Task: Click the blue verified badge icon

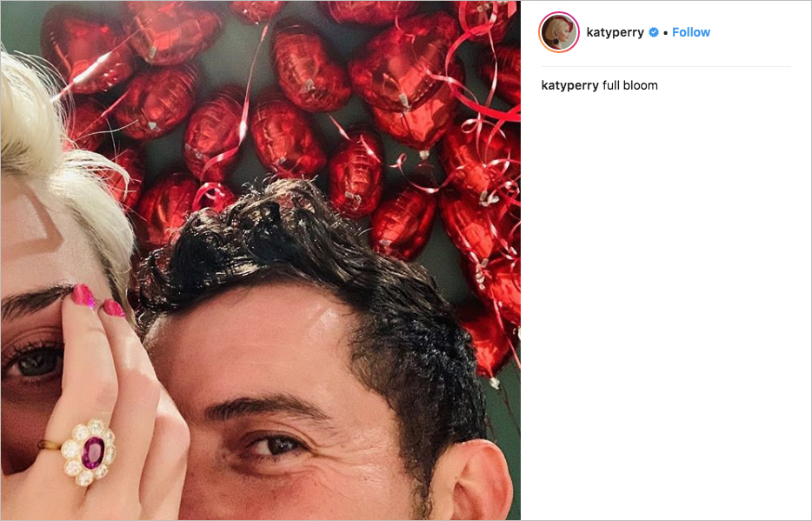Action: [654, 32]
